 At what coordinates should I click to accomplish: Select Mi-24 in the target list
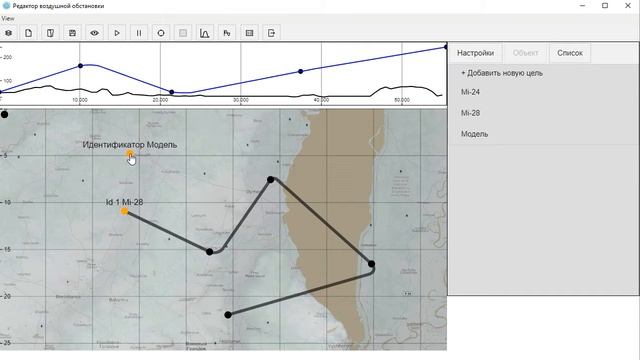(x=470, y=92)
